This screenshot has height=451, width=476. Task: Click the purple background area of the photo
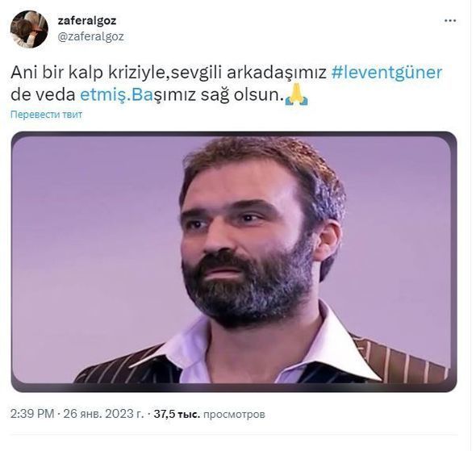pyautogui.click(x=91, y=243)
